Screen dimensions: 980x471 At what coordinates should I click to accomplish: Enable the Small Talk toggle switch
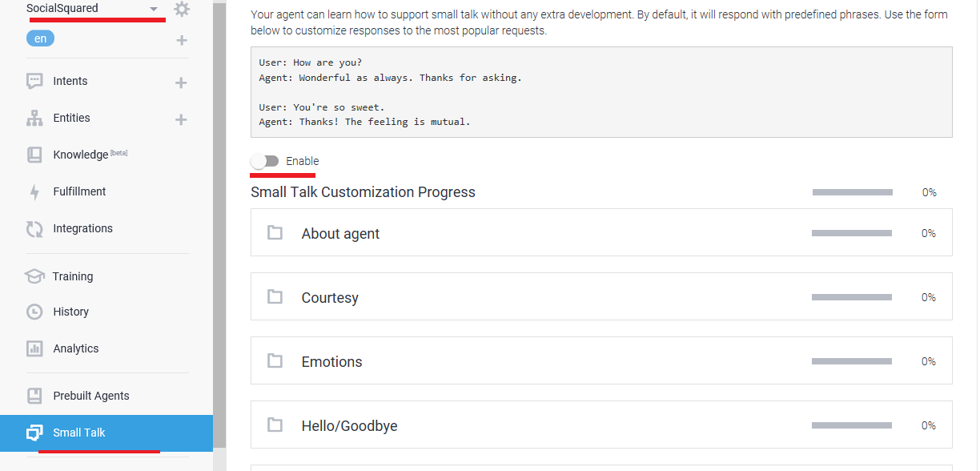click(x=265, y=161)
